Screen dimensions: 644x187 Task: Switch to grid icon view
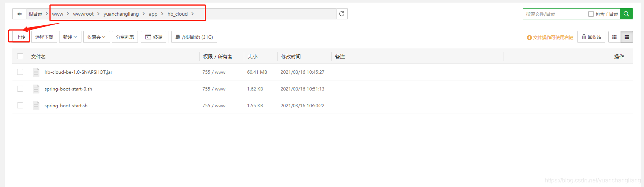[x=614, y=37]
